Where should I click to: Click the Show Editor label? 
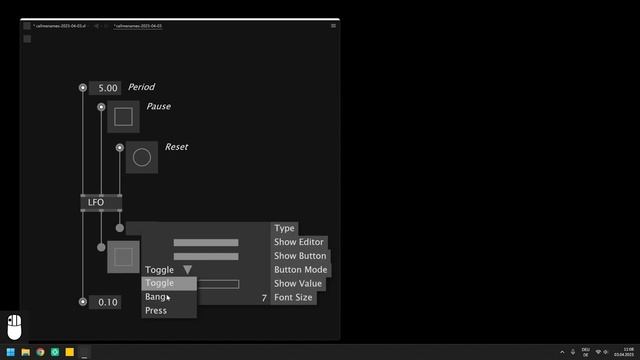tap(299, 242)
